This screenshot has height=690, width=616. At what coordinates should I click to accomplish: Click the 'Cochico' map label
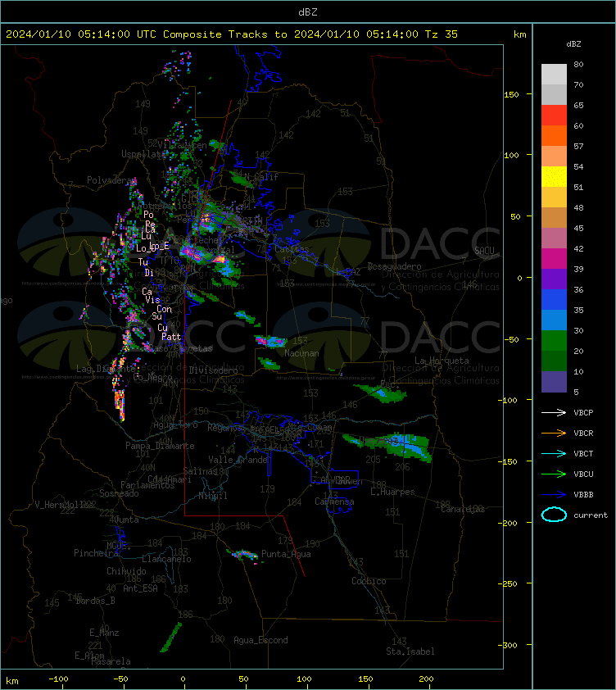coord(369,581)
